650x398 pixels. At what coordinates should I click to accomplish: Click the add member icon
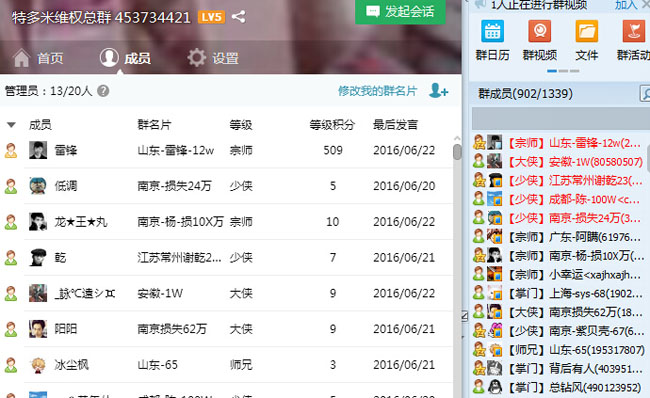(438, 90)
